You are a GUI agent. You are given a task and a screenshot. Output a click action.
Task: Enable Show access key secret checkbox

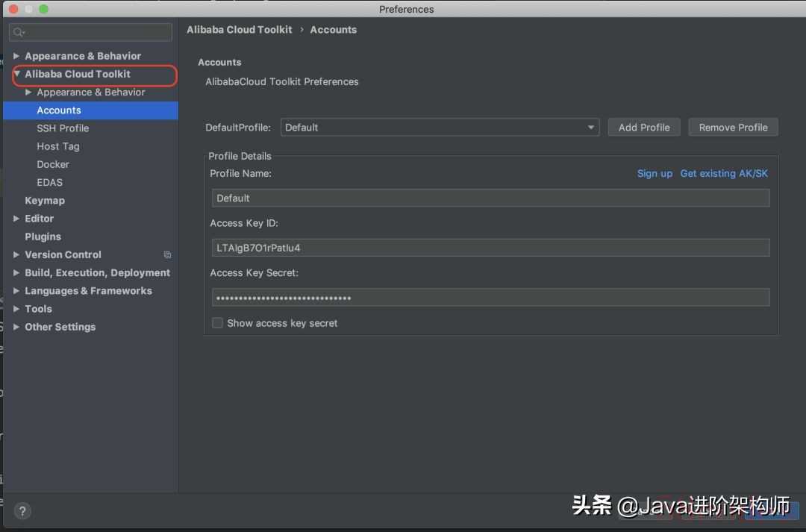click(218, 323)
